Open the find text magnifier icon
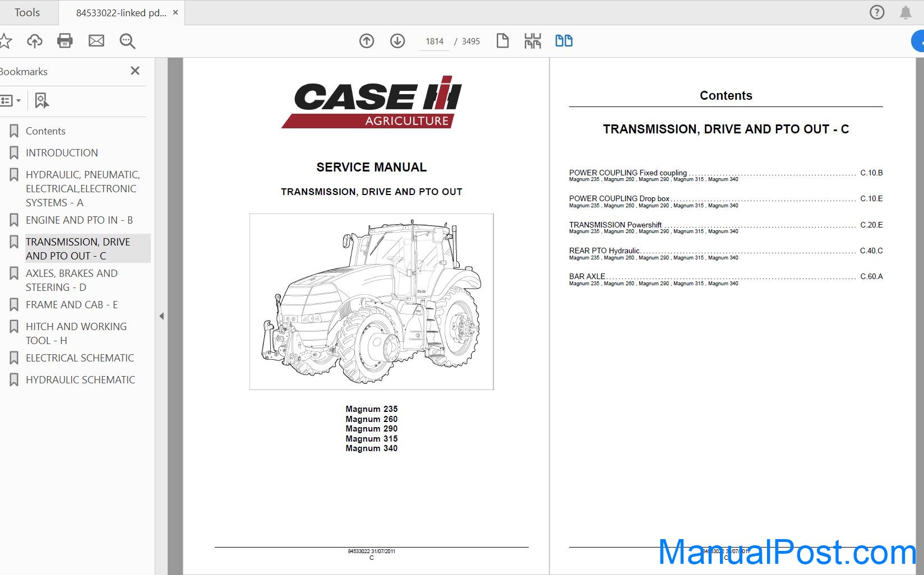 pos(127,41)
